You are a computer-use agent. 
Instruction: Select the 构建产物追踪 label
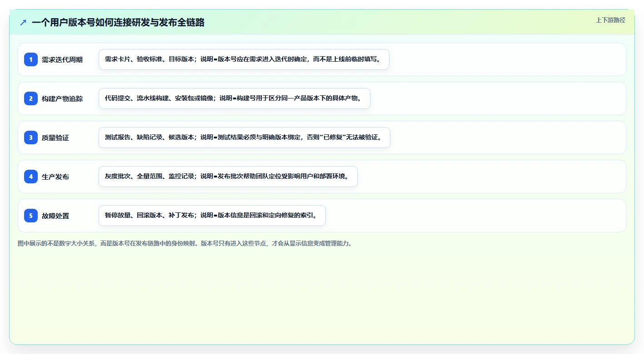62,99
